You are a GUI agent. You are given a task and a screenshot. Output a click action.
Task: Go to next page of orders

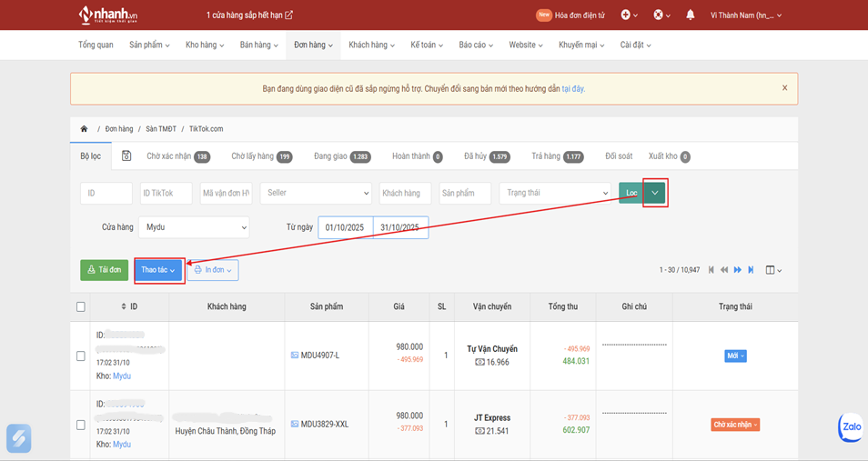[x=738, y=270]
